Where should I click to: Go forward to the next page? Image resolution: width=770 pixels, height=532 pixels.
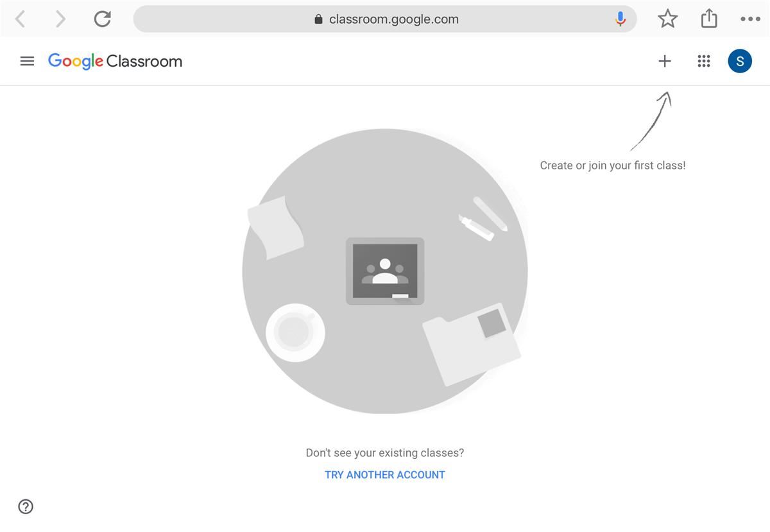pyautogui.click(x=60, y=19)
